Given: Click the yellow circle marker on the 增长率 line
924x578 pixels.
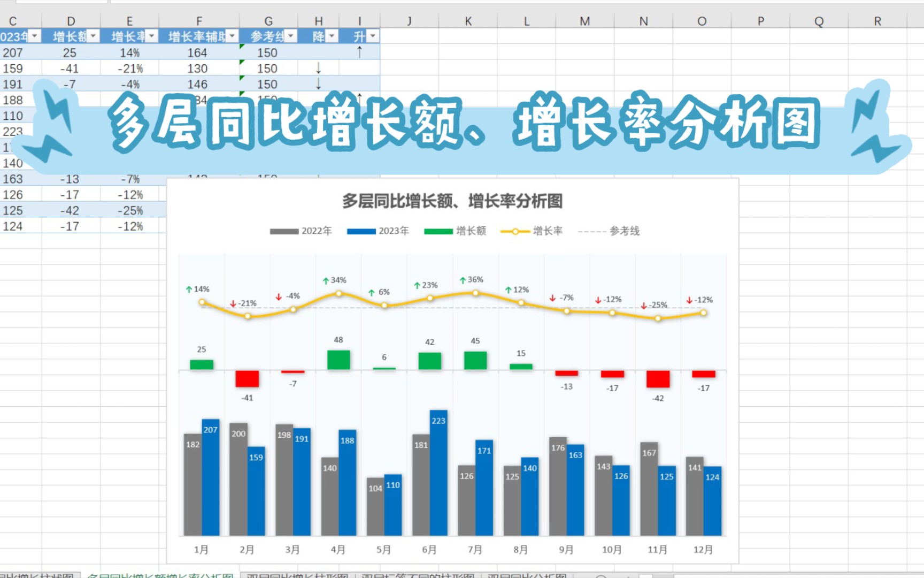Looking at the screenshot, I should pos(201,302).
